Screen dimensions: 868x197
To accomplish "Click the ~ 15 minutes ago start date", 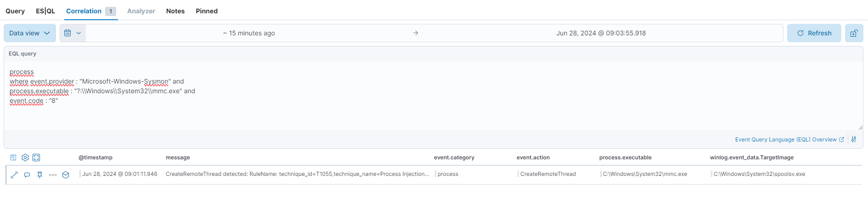I will 249,33.
